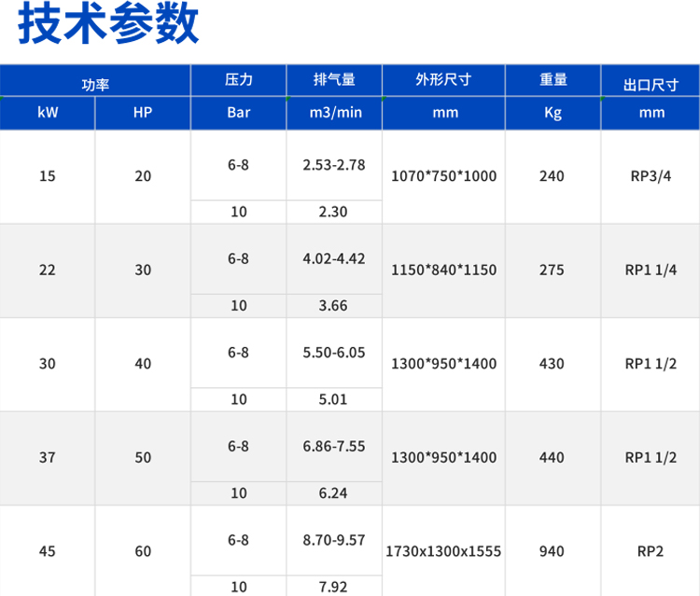Select the Bar unit cell
Screen dimensions: 700x596
tap(239, 113)
